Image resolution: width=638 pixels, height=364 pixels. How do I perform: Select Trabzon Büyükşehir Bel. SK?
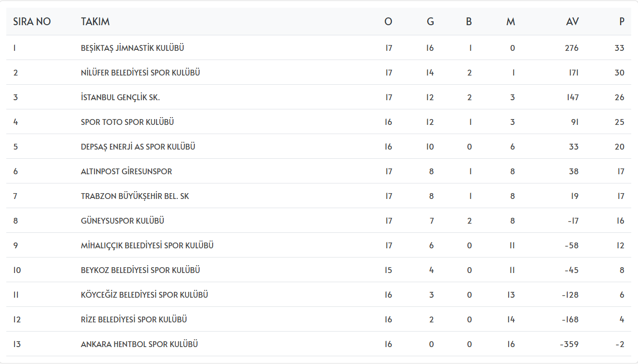(x=135, y=197)
